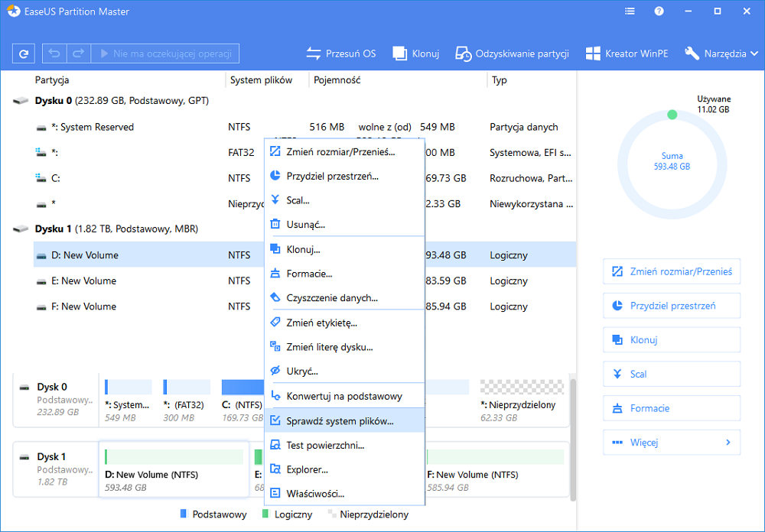This screenshot has height=532, width=765.
Task: Click the pie icon beside Przydziel przestrzeń menu entry
Action: 275,176
